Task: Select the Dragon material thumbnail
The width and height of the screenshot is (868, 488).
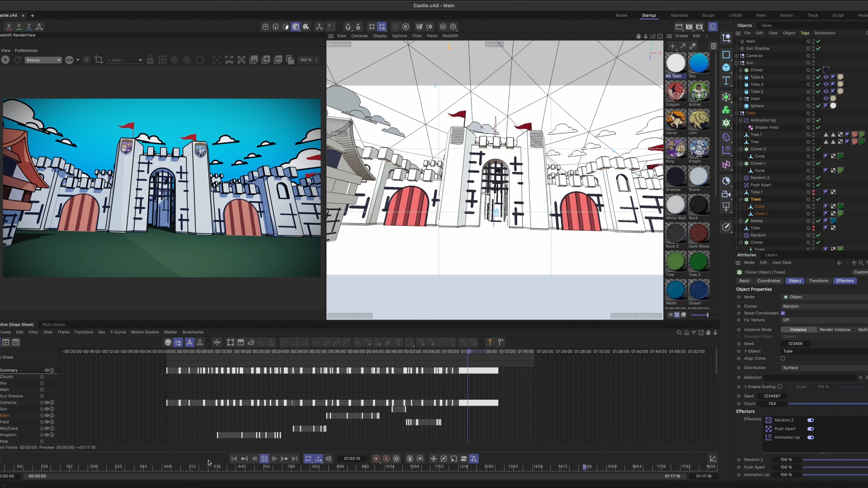Action: coord(675,92)
